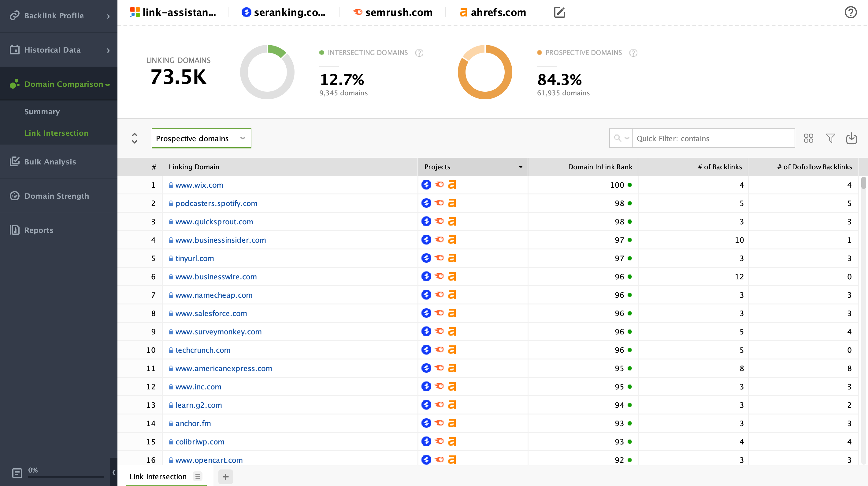Click in the Quick Filter input field

pos(713,138)
